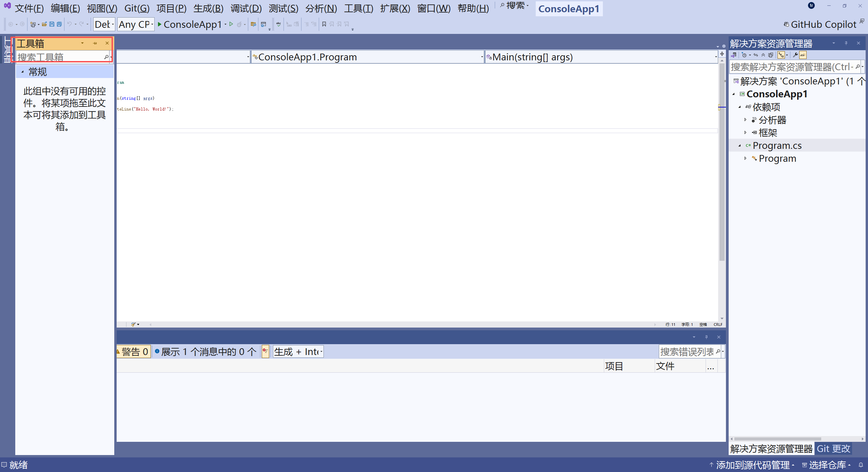Click the Hot Reload flame icon
This screenshot has height=472, width=868.
point(239,24)
